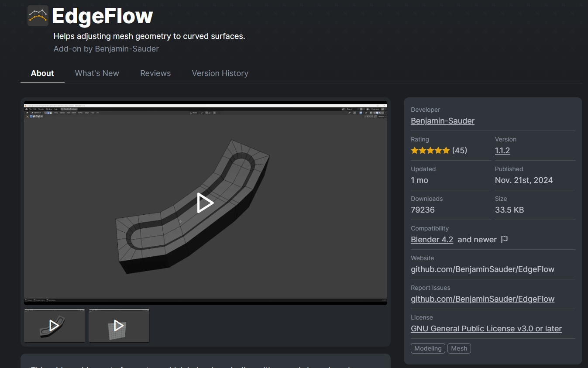Open the Report Issues GitHub link
The width and height of the screenshot is (588, 368).
[482, 299]
